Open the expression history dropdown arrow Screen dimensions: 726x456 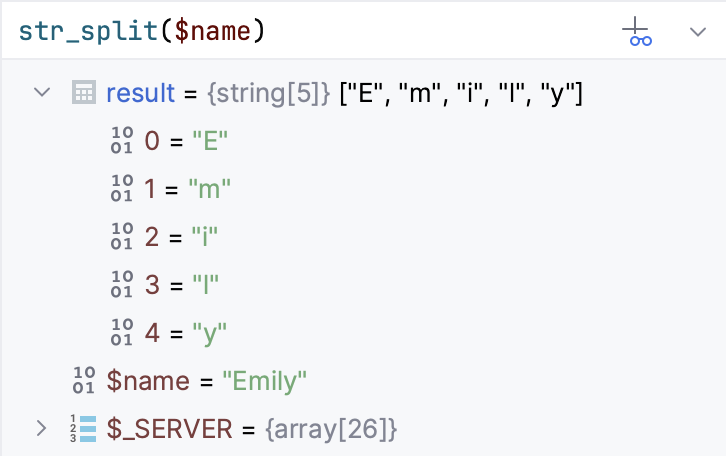698,32
